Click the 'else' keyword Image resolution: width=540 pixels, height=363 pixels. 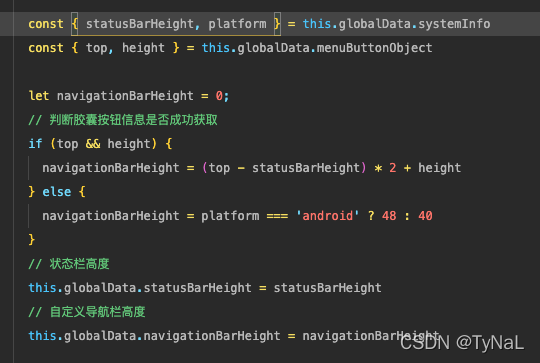tap(57, 192)
